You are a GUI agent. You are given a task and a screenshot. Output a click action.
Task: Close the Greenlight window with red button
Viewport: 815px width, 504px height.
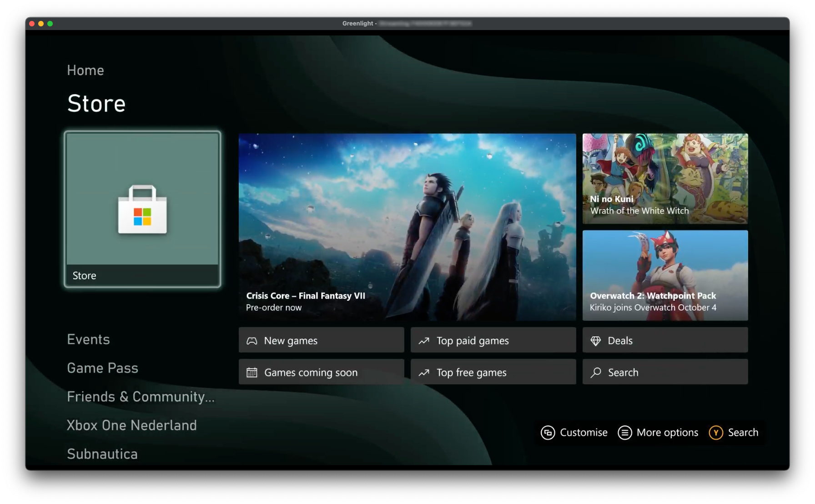pyautogui.click(x=32, y=24)
